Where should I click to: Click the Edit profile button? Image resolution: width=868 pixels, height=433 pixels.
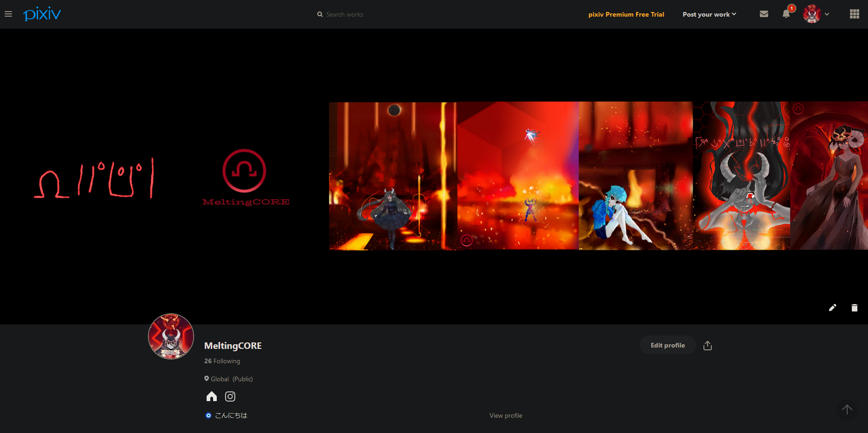click(667, 345)
